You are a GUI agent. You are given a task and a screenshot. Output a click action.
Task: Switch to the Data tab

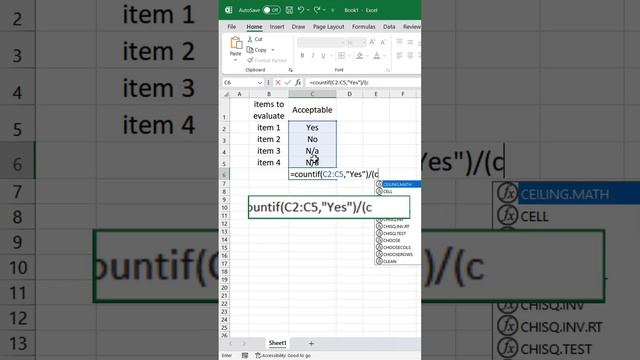coord(389,27)
